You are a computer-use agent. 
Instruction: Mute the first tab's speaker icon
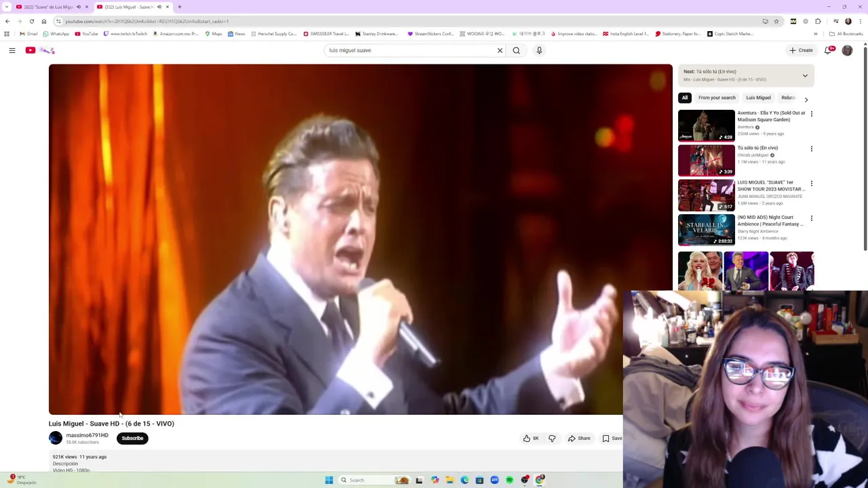(x=79, y=7)
